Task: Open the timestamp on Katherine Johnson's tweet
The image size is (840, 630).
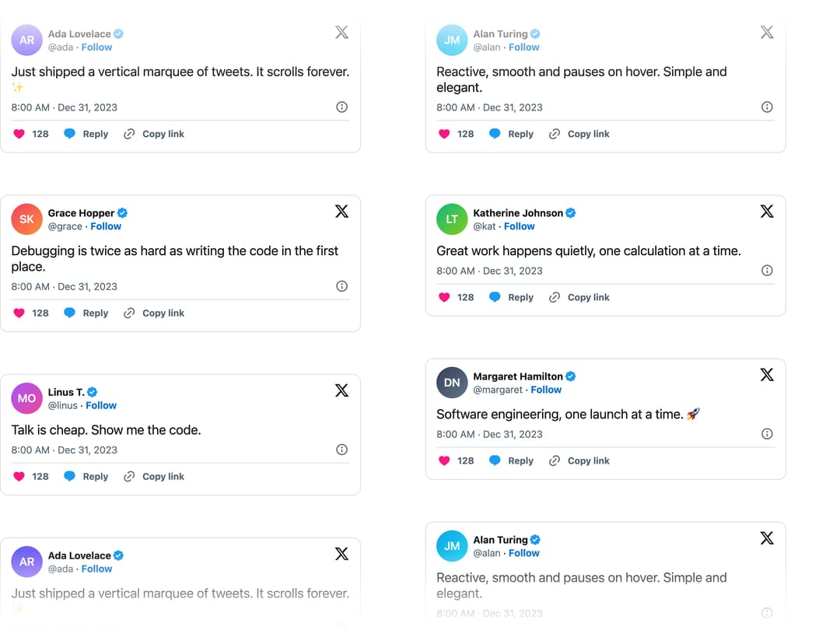Action: [x=490, y=271]
